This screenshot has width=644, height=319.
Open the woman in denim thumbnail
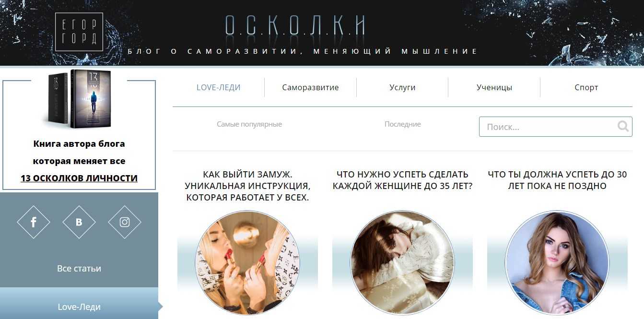(557, 262)
